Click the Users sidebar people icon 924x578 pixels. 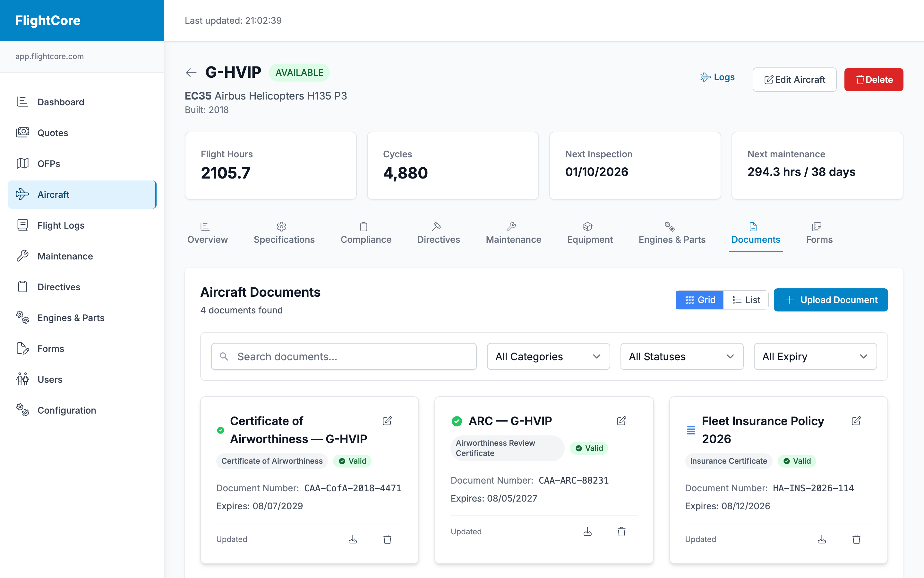click(22, 379)
